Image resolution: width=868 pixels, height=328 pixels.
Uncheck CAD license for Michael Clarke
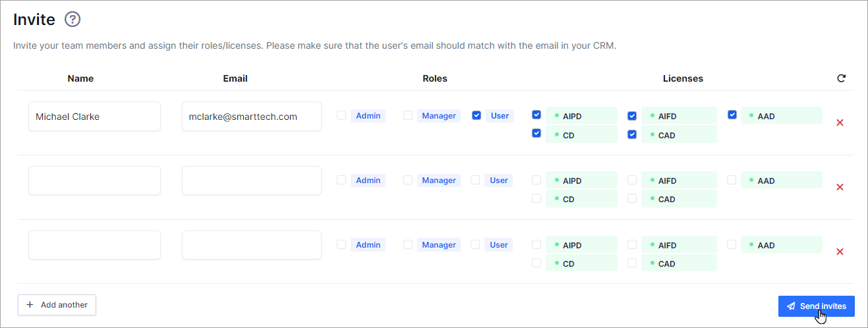click(x=632, y=134)
